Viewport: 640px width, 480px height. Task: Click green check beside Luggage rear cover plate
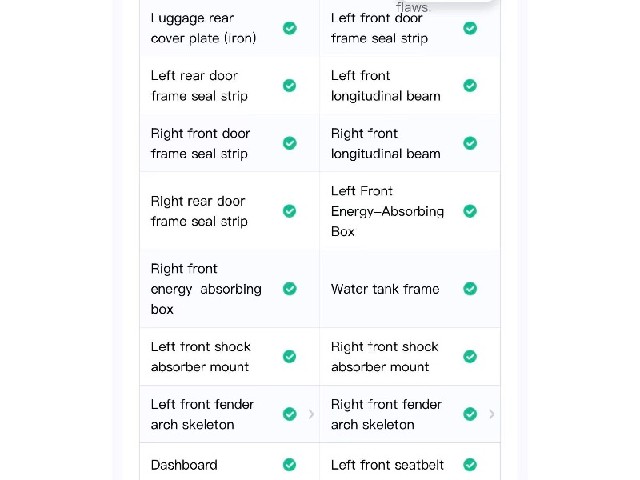pyautogui.click(x=289, y=28)
